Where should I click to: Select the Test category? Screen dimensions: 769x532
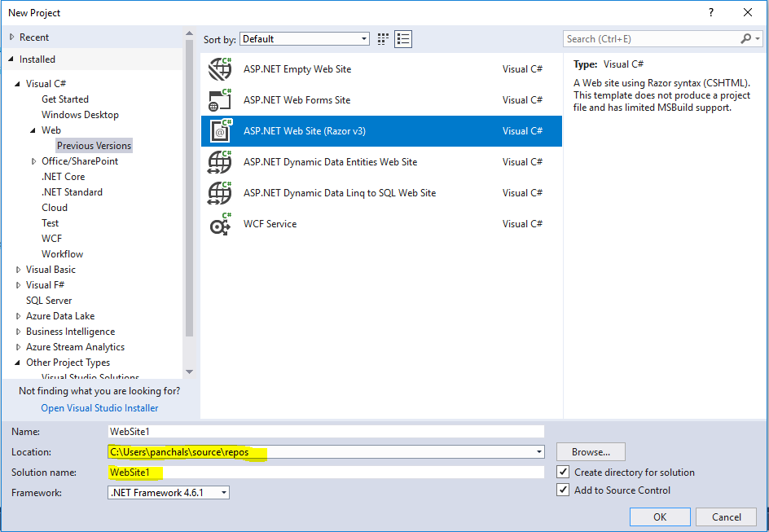(x=50, y=223)
